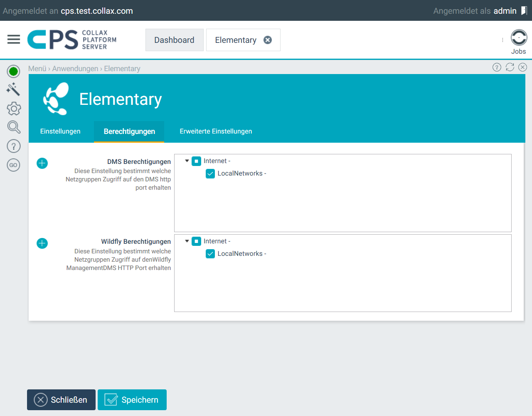This screenshot has height=416, width=532.
Task: Close the Elementary tab with its X icon
Action: (268, 40)
